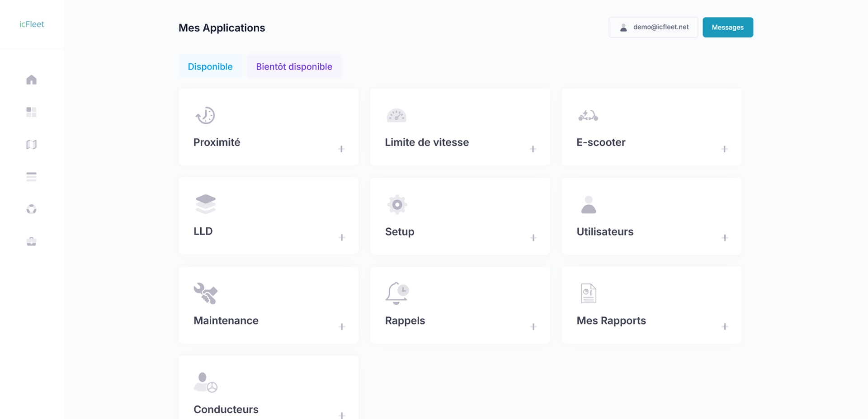Click the home icon in sidebar
The image size is (868, 419).
click(31, 80)
